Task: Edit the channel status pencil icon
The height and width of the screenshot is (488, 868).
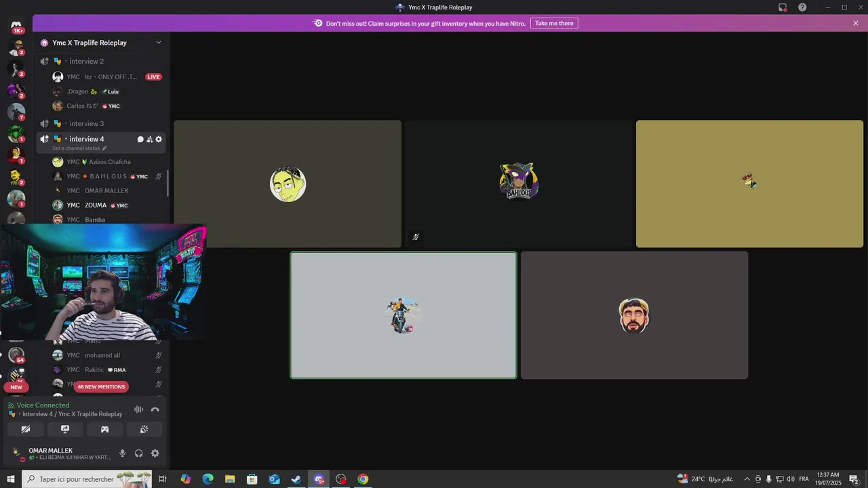Action: click(104, 148)
